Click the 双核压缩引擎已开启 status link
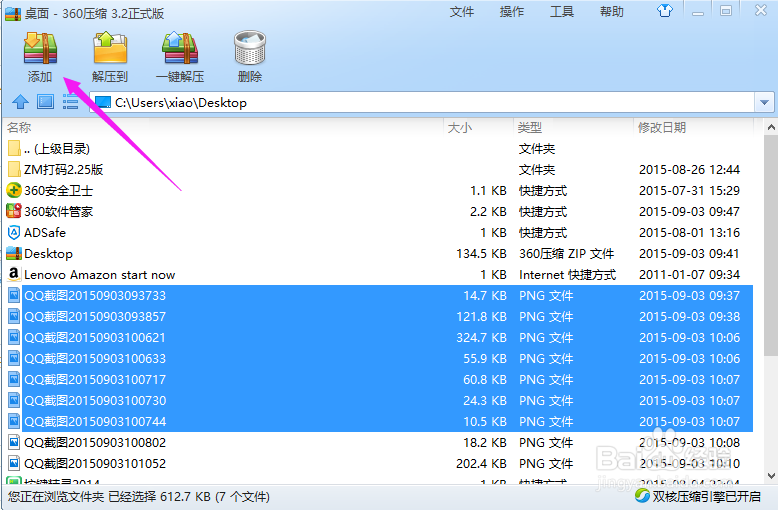The image size is (778, 510). point(706,496)
